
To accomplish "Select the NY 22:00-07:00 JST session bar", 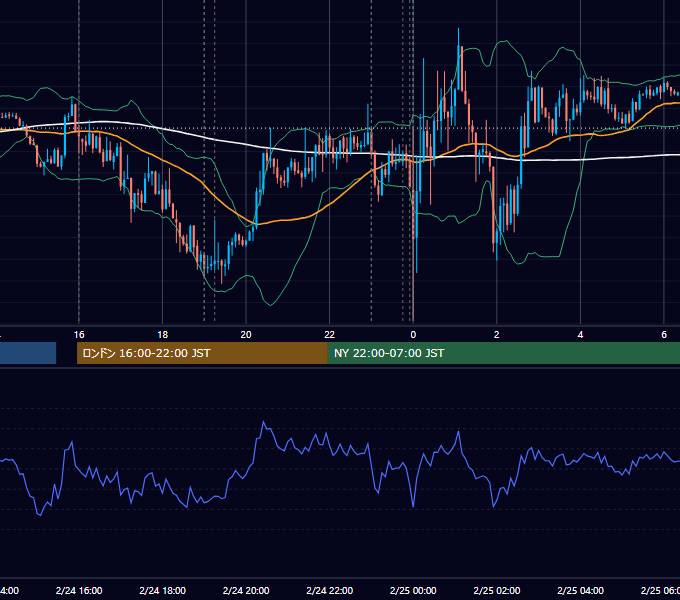I will coord(503,353).
